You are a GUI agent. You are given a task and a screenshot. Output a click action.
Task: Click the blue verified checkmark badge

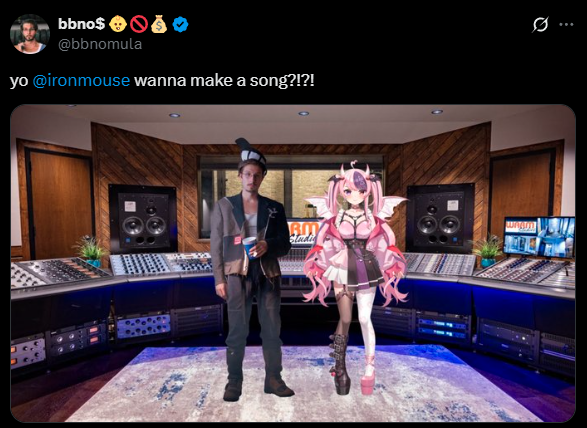click(180, 24)
